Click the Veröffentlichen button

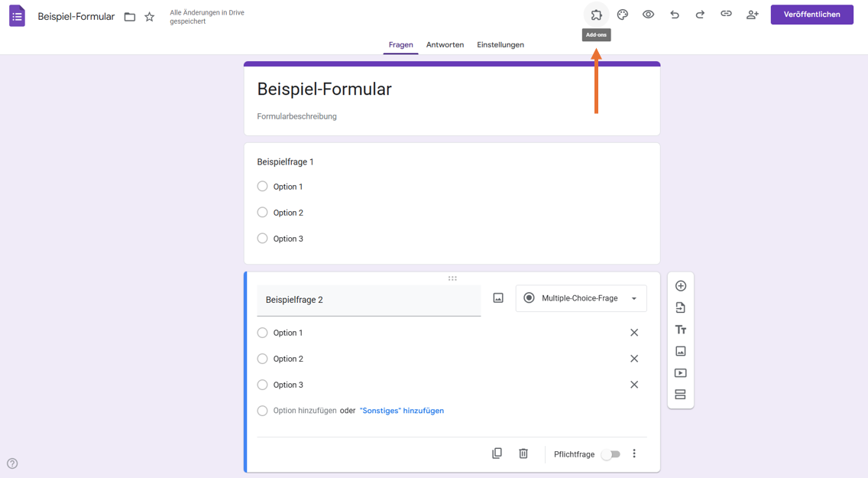click(811, 15)
